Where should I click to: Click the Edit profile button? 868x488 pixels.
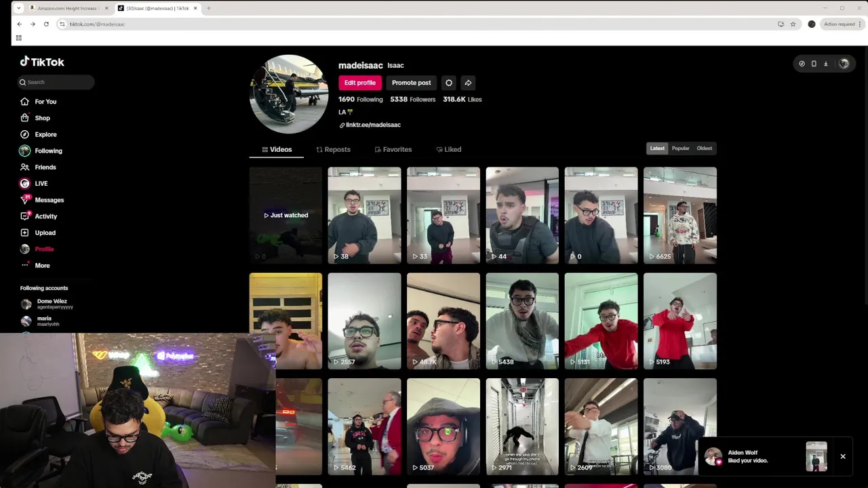[360, 83]
